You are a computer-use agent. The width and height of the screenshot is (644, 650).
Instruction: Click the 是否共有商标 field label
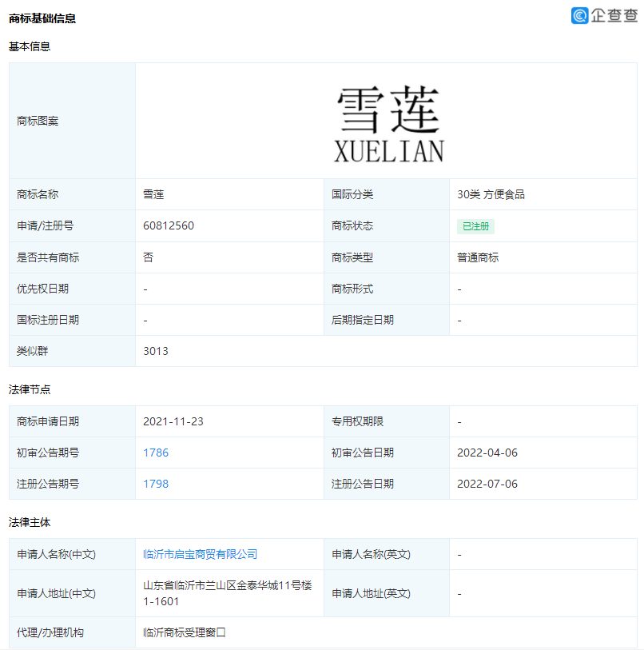(48, 257)
